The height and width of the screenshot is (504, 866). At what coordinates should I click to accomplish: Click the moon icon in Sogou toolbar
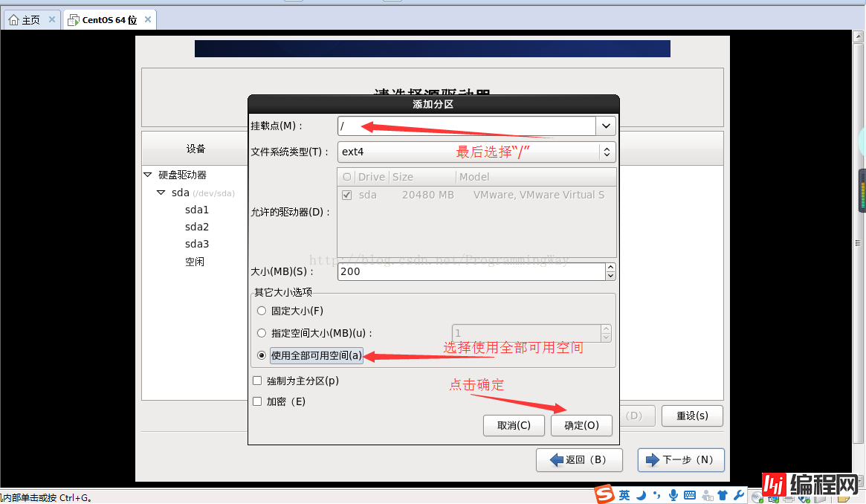click(x=642, y=495)
